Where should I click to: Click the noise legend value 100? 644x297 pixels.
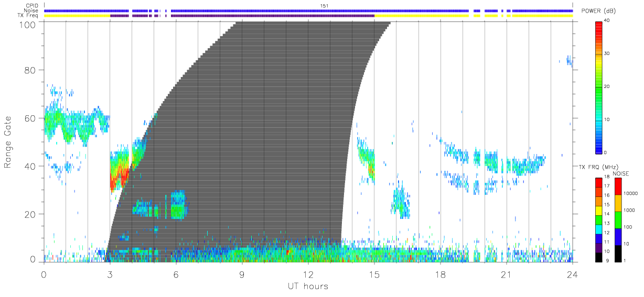[x=627, y=227]
